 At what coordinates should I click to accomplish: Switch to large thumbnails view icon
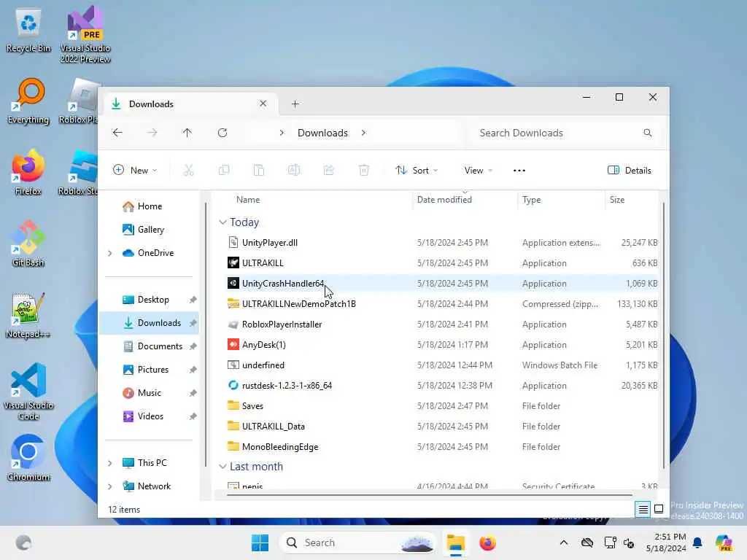click(x=659, y=510)
